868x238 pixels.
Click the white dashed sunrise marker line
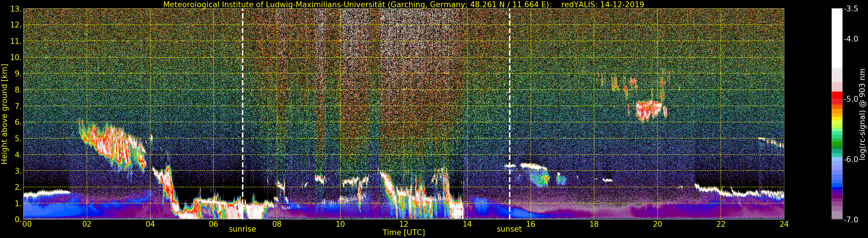click(x=242, y=114)
